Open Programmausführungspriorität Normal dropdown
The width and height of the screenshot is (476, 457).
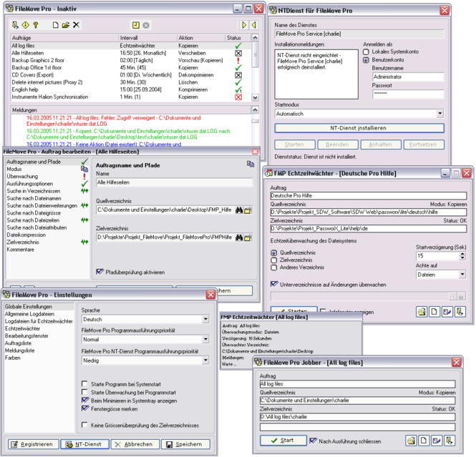[x=205, y=339]
